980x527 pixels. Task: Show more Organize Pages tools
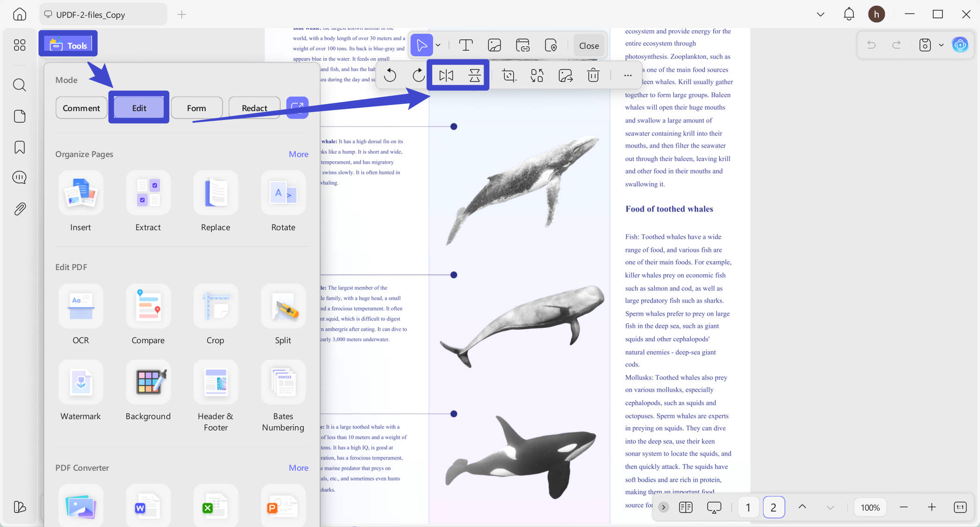click(299, 154)
